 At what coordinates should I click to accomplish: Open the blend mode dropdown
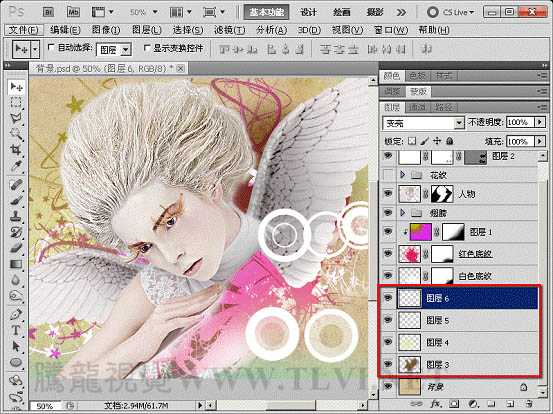tap(423, 123)
